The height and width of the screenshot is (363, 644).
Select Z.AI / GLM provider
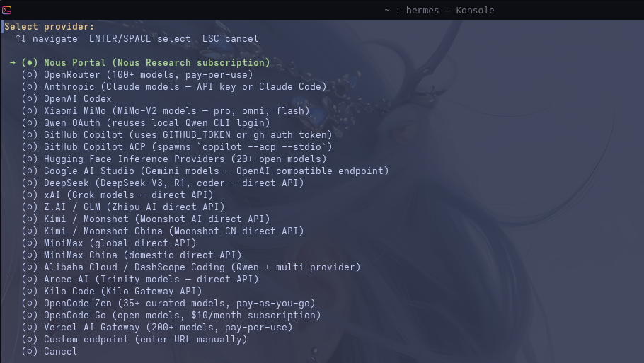[123, 207]
